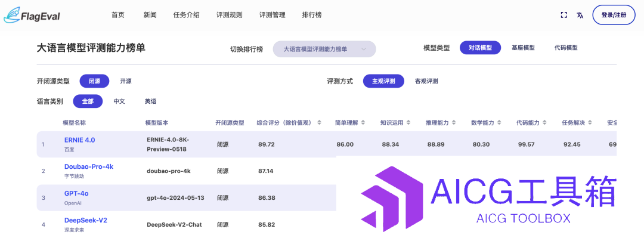Select 主观评测 evaluation method
644x238 pixels.
click(383, 81)
